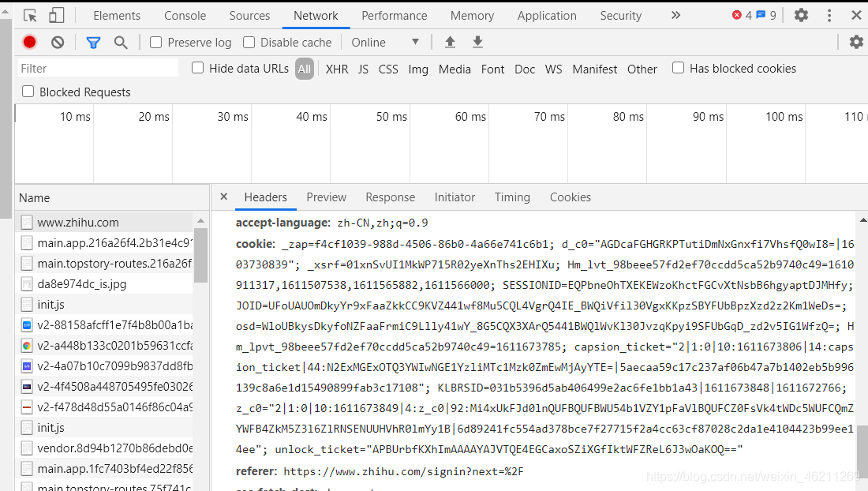Stop recording network log with red button

(29, 42)
